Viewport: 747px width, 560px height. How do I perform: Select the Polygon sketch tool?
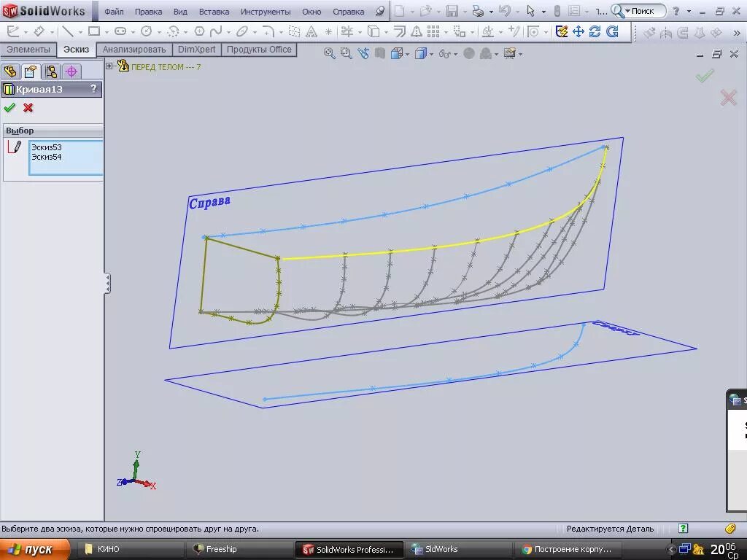pyautogui.click(x=199, y=31)
